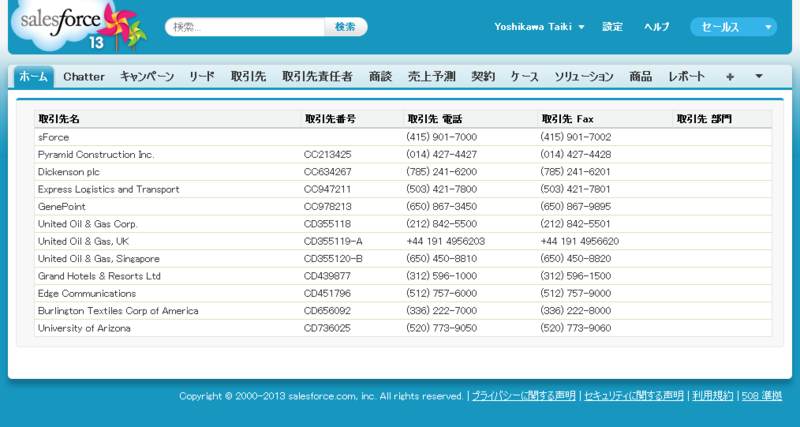Open the 508 準拠 footer link
Screen dimensions: 800x427
(x=762, y=396)
